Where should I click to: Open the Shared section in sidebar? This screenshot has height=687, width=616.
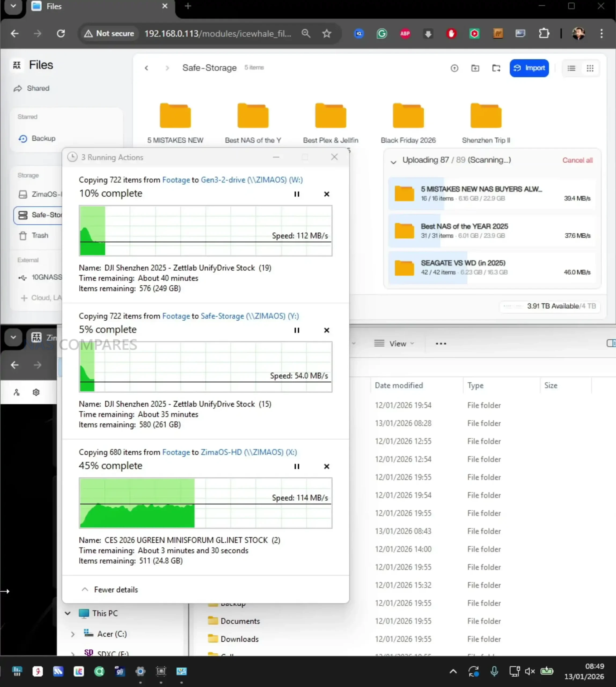[38, 88]
